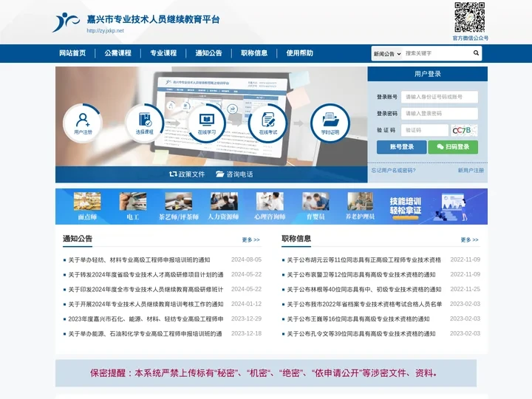Click the search magnifier icon
Screen dimensions: 532x399
click(x=476, y=53)
